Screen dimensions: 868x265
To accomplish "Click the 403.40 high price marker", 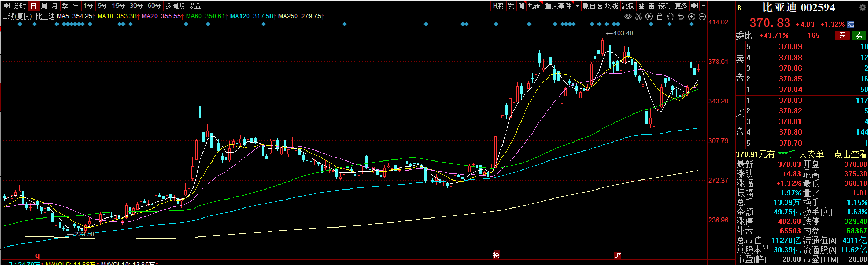I will click(623, 33).
